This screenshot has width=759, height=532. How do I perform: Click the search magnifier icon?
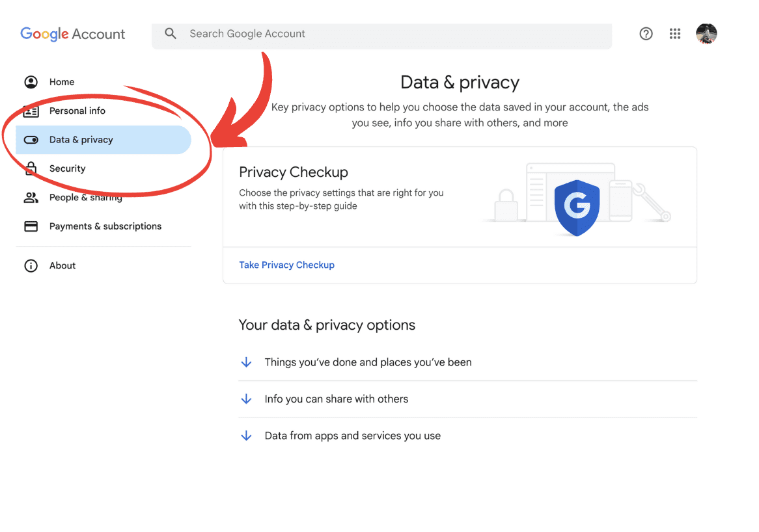(170, 33)
